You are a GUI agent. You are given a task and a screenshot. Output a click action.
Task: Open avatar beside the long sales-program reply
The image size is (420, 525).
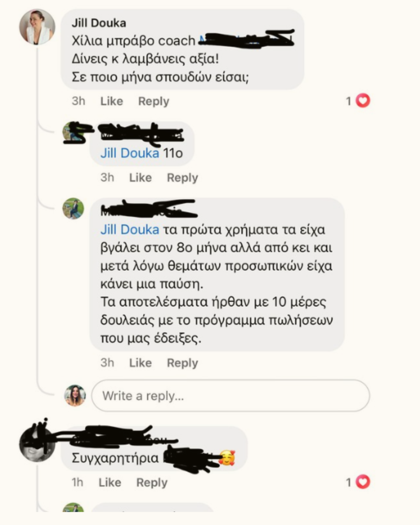(73, 208)
